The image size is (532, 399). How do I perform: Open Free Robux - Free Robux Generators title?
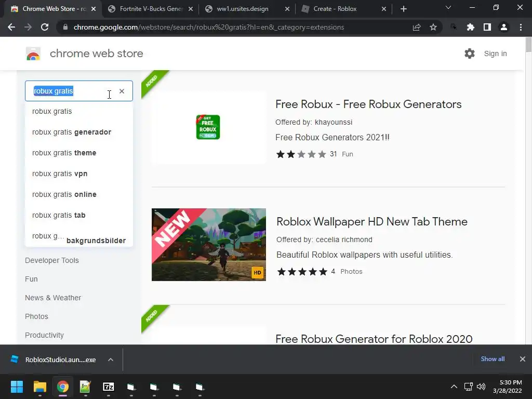368,104
